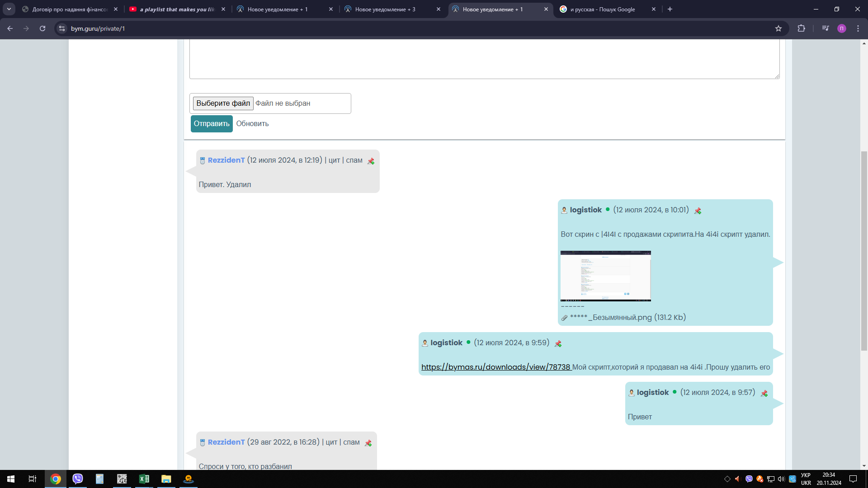Open Excel from the taskbar
This screenshot has width=868, height=488.
[x=144, y=479]
